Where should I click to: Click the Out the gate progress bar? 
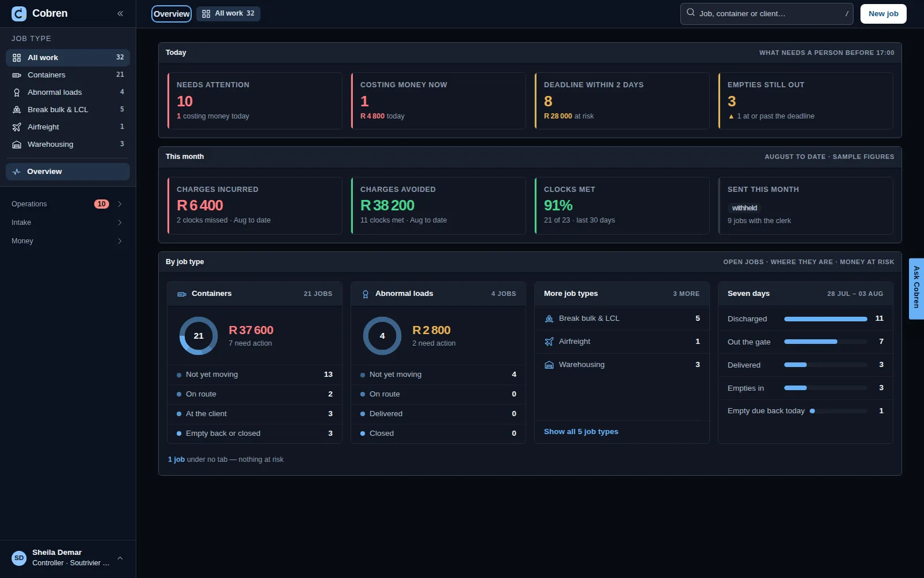point(826,342)
